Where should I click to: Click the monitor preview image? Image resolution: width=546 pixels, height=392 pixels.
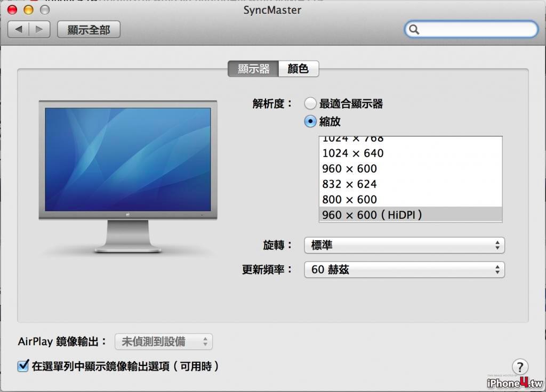point(128,177)
